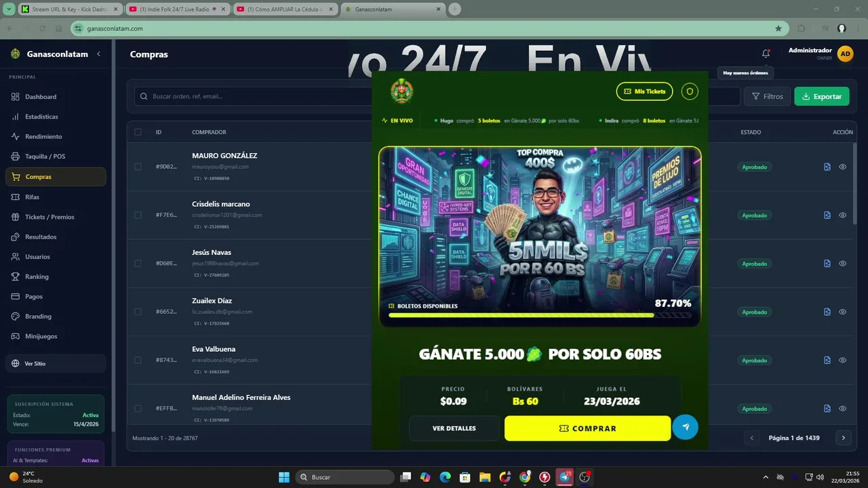Go to the next page arrow
This screenshot has height=488, width=868.
coord(843,438)
